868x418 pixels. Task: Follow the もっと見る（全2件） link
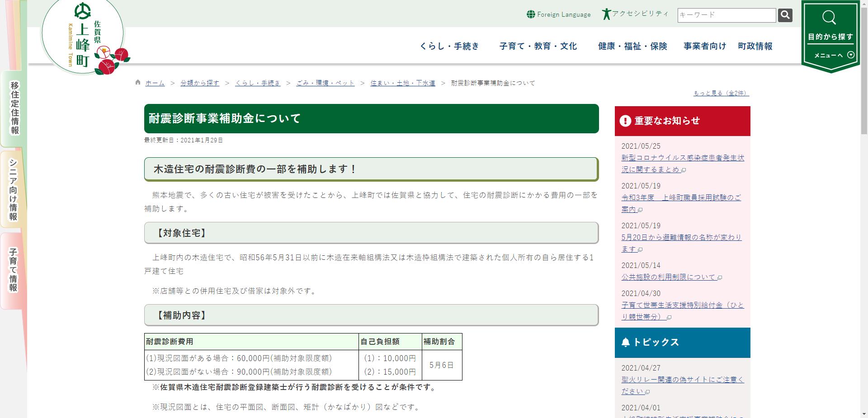click(x=720, y=93)
